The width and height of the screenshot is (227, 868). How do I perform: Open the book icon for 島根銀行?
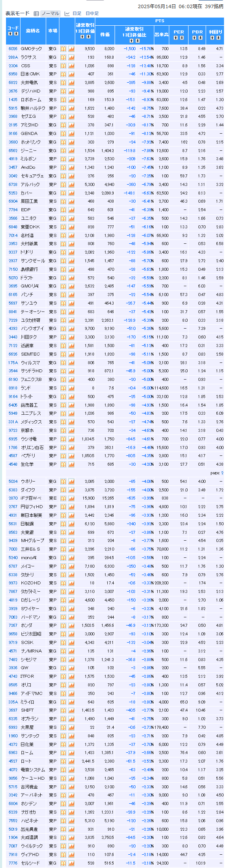[63, 269]
